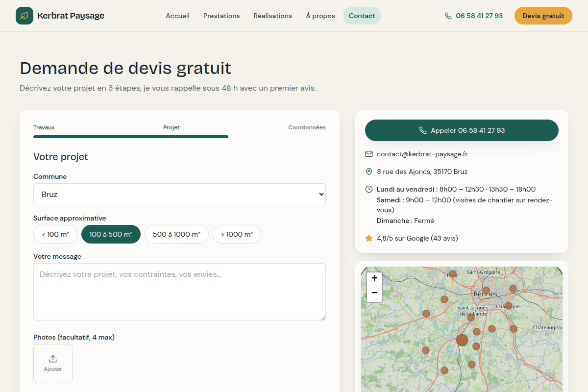Select the Contact nav item

[362, 16]
